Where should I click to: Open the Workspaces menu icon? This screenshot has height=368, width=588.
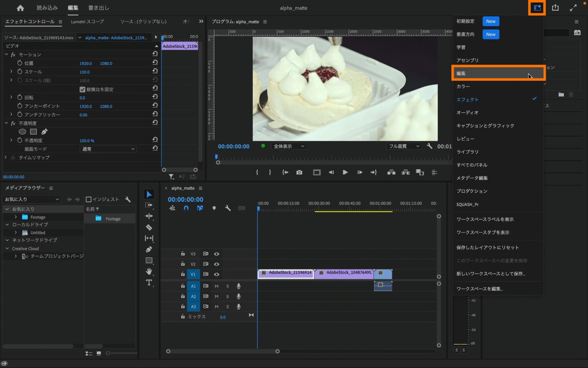(x=537, y=8)
